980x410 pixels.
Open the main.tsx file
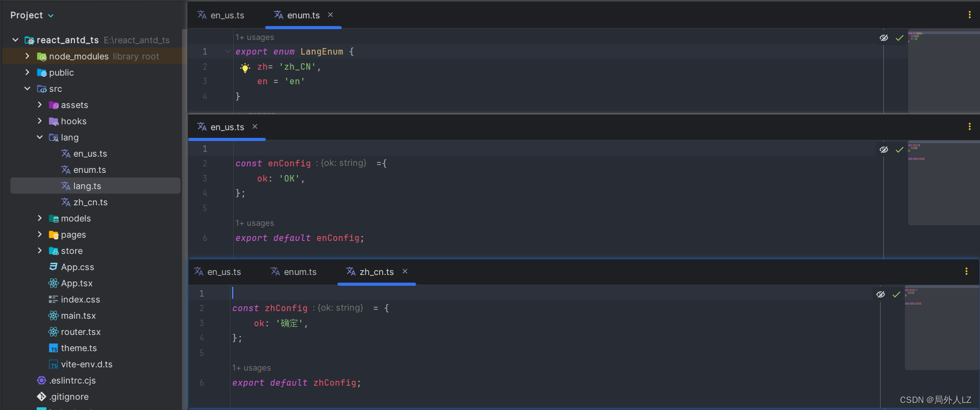point(78,315)
